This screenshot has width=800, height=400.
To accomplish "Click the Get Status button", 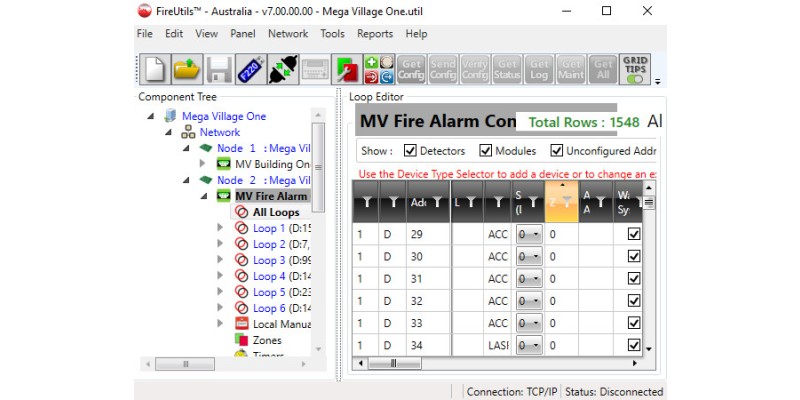I will click(507, 69).
